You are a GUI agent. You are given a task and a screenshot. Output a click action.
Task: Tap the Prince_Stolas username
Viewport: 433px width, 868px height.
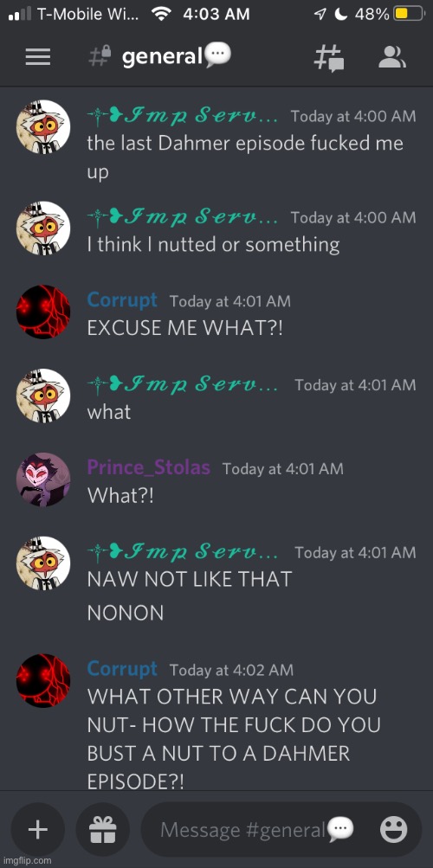coord(148,468)
